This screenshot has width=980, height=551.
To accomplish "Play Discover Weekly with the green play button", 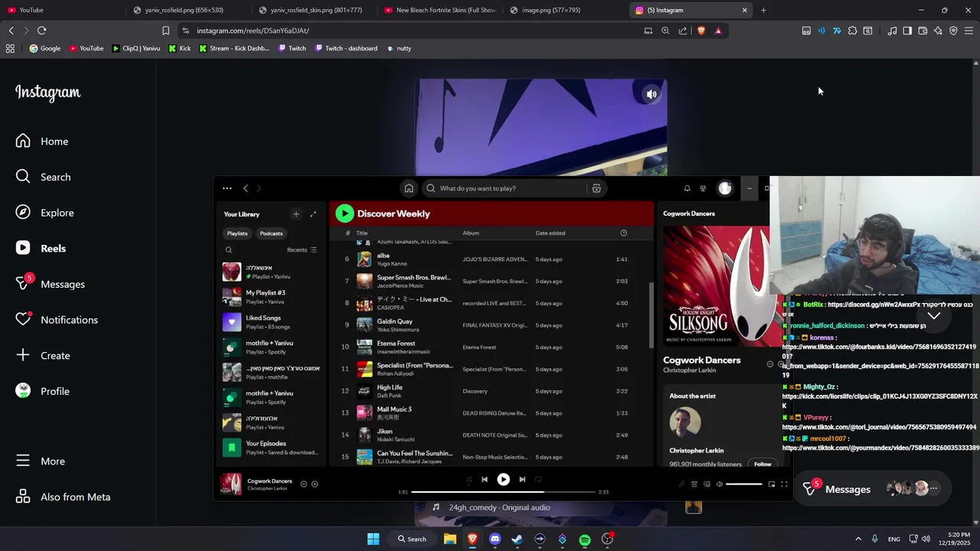I will click(x=345, y=214).
